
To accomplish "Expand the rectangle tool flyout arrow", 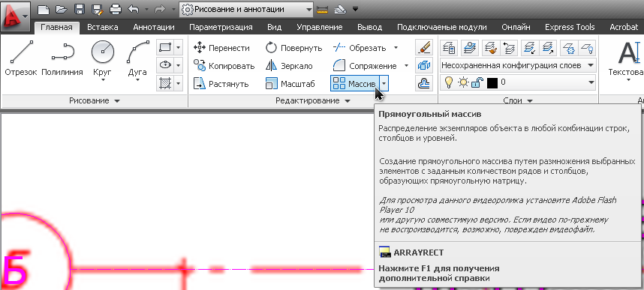I will (x=177, y=47).
